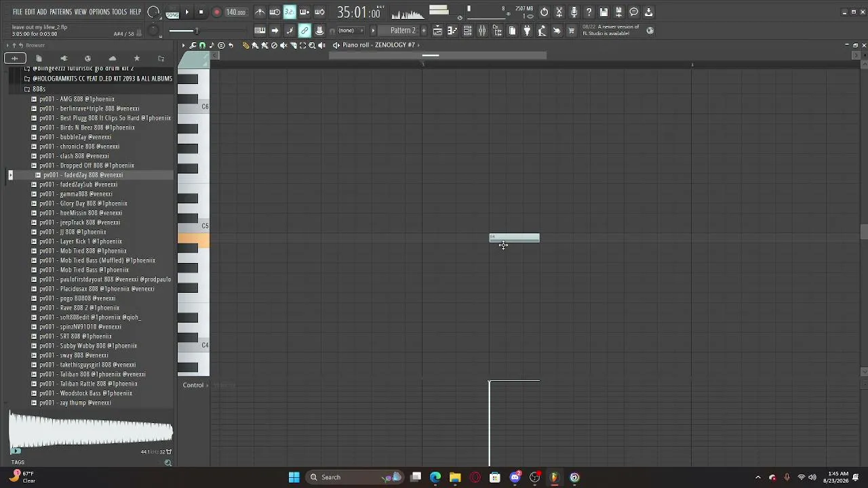Image resolution: width=868 pixels, height=488 pixels.
Task: Open the Piano roll window icon
Action: 452,30
